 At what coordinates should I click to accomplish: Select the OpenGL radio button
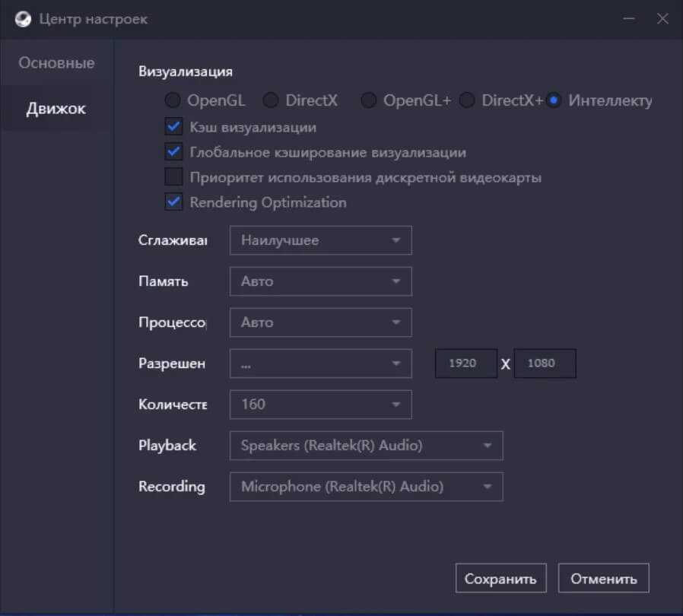(173, 100)
